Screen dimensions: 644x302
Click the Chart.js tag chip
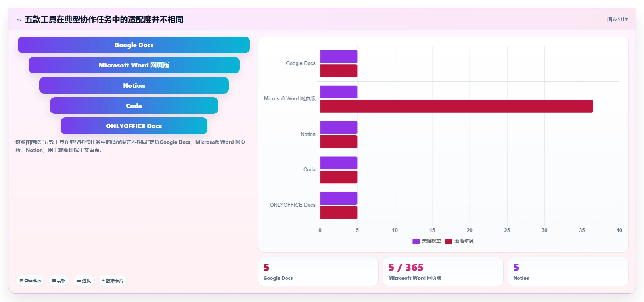point(30,281)
